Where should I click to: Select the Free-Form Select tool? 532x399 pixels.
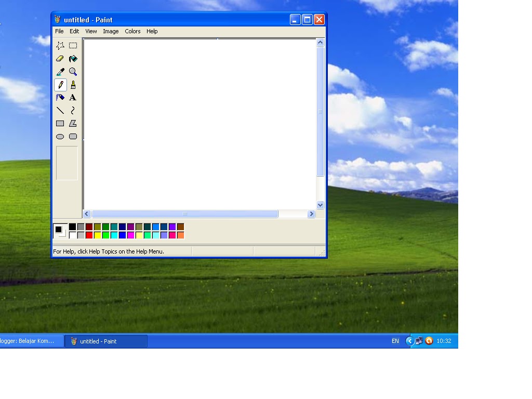[x=60, y=46]
